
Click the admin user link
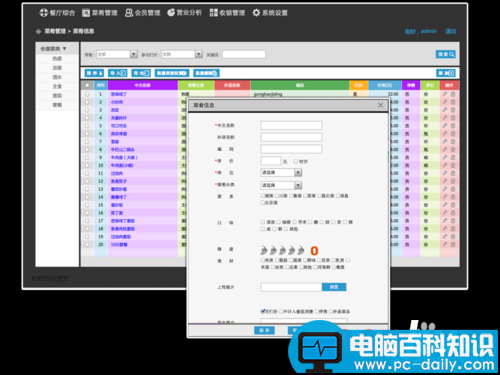click(429, 31)
